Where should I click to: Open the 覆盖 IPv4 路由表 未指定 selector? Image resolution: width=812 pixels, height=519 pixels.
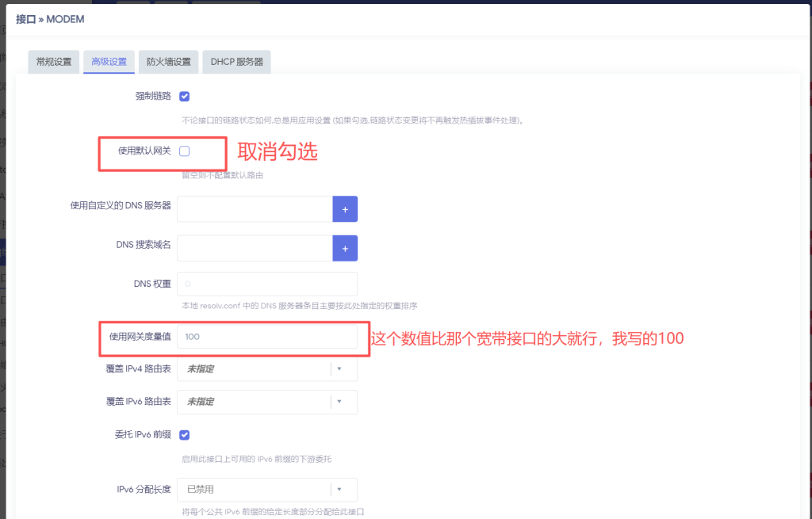254,368
